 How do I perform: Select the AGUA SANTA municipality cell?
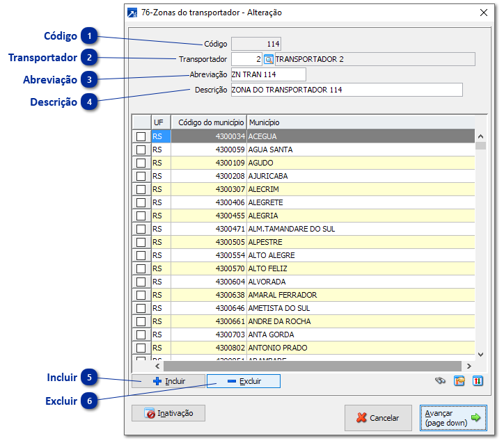(361, 150)
